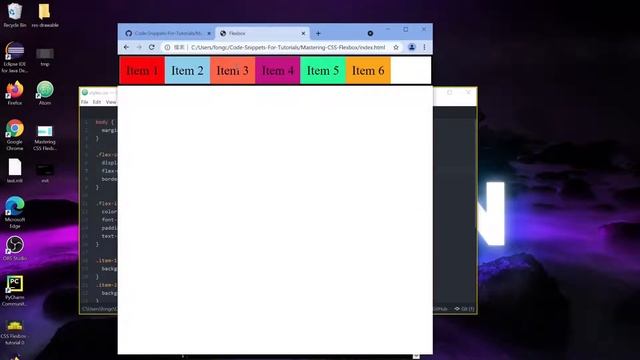Open the Edit menu in Atom
The width and height of the screenshot is (640, 360).
click(x=97, y=102)
